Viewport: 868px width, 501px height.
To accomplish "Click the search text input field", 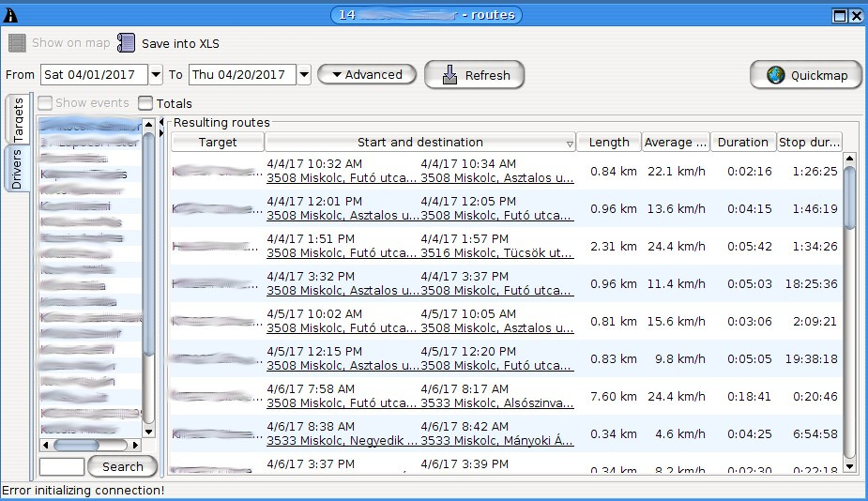I will [x=62, y=466].
